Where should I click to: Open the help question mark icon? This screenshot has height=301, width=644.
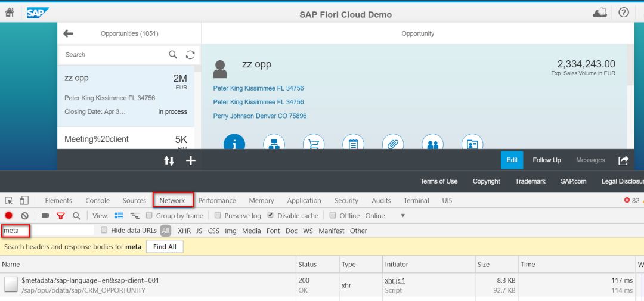[x=624, y=13]
